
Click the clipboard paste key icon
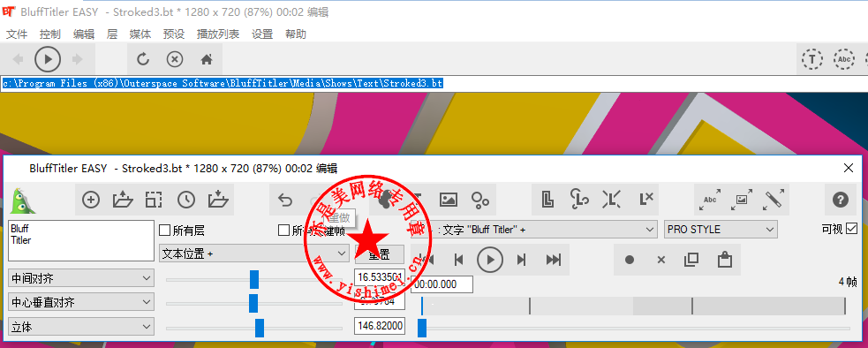[723, 260]
